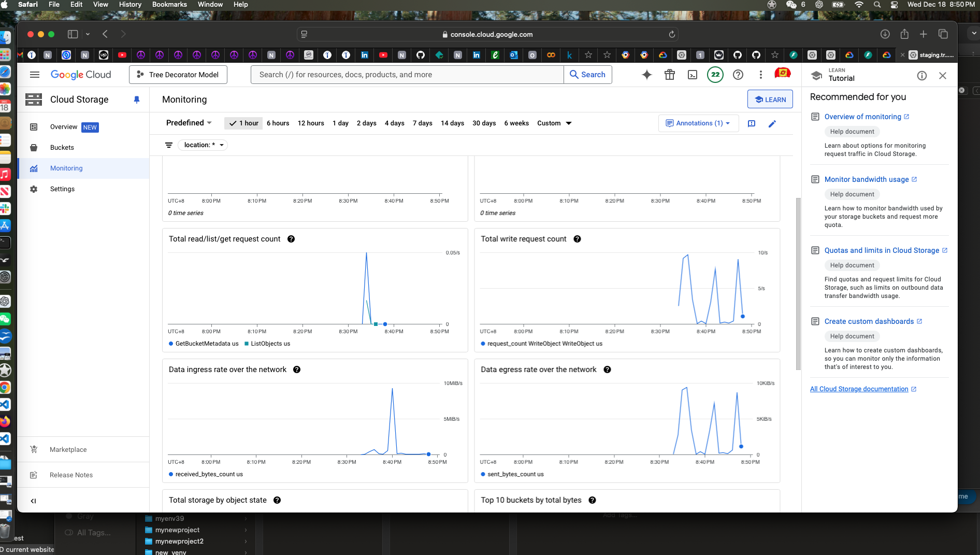The width and height of the screenshot is (980, 555).
Task: Unpin Cloud Storage from the navigation
Action: tap(136, 99)
